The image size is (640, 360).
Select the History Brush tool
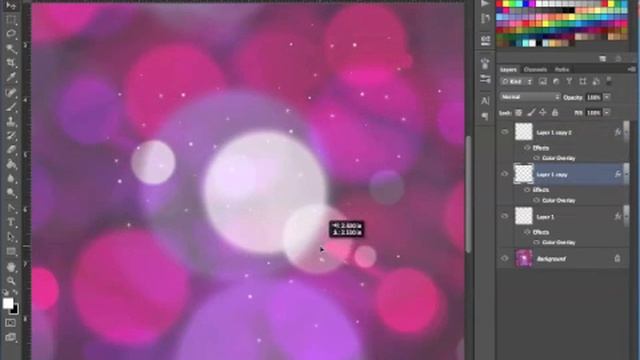tap(11, 136)
